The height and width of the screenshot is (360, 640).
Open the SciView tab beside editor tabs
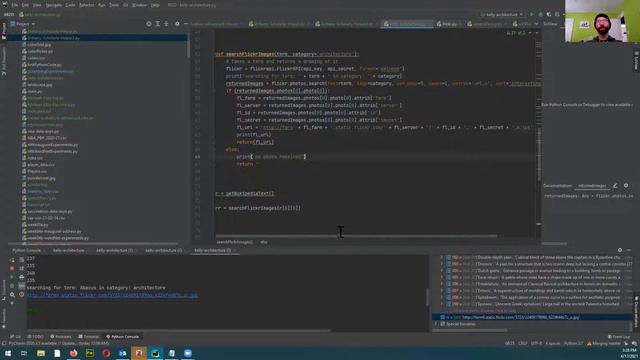[x=550, y=24]
